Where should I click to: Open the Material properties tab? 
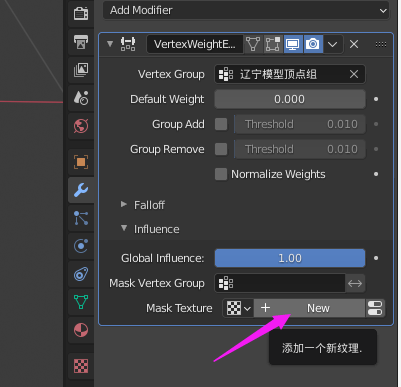(81, 330)
